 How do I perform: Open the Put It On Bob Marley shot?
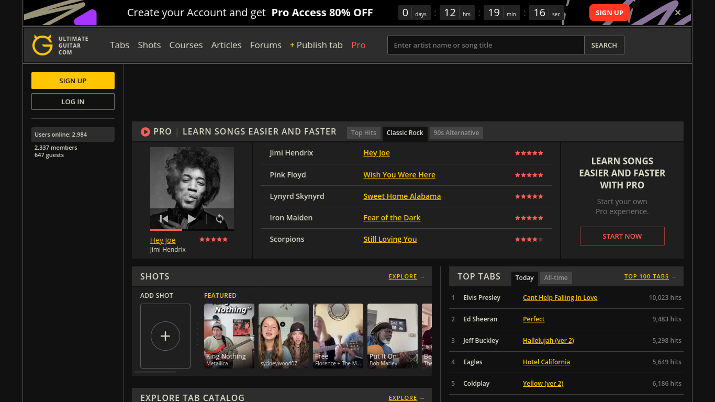[393, 336]
